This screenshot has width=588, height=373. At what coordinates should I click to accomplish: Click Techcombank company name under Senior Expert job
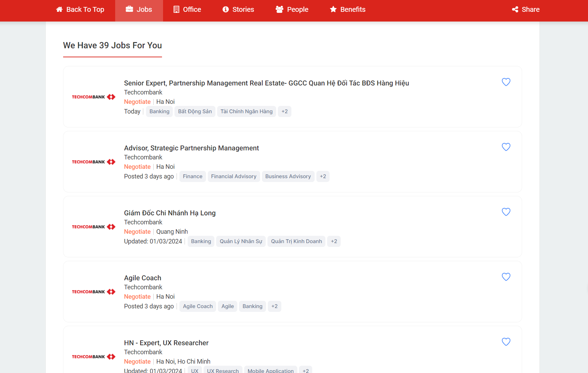point(143,92)
